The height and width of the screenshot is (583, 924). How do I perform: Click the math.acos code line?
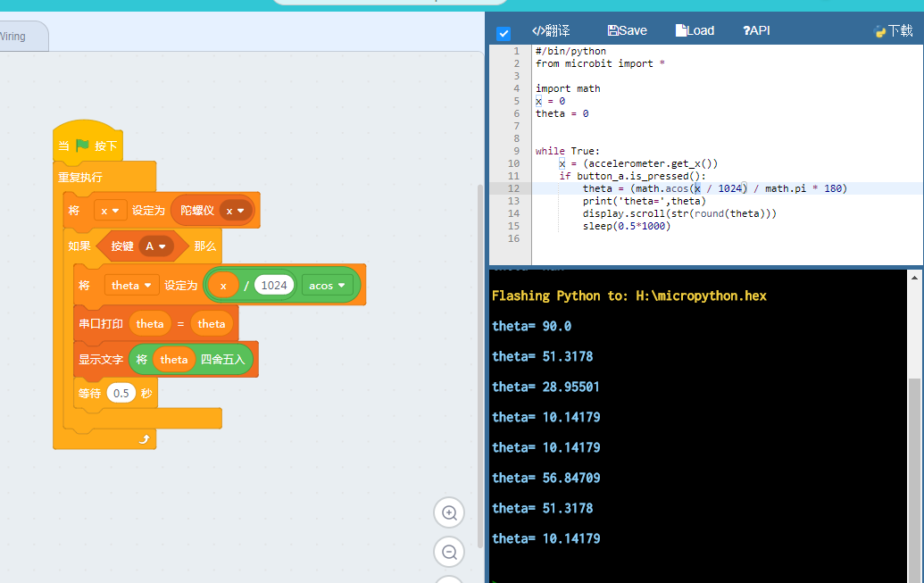coord(715,188)
